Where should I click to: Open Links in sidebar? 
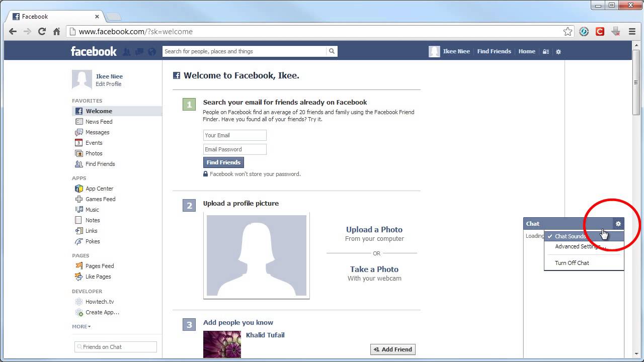[x=91, y=231]
